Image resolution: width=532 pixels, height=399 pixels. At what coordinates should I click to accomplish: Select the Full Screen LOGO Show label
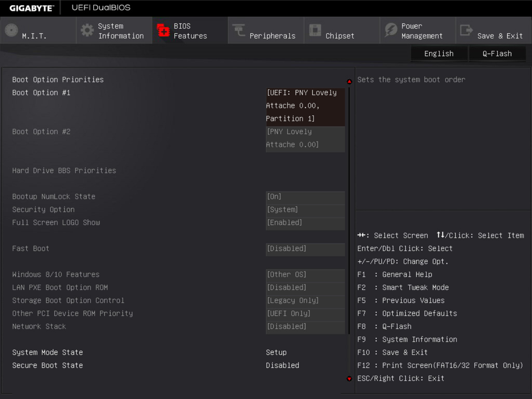(56, 222)
